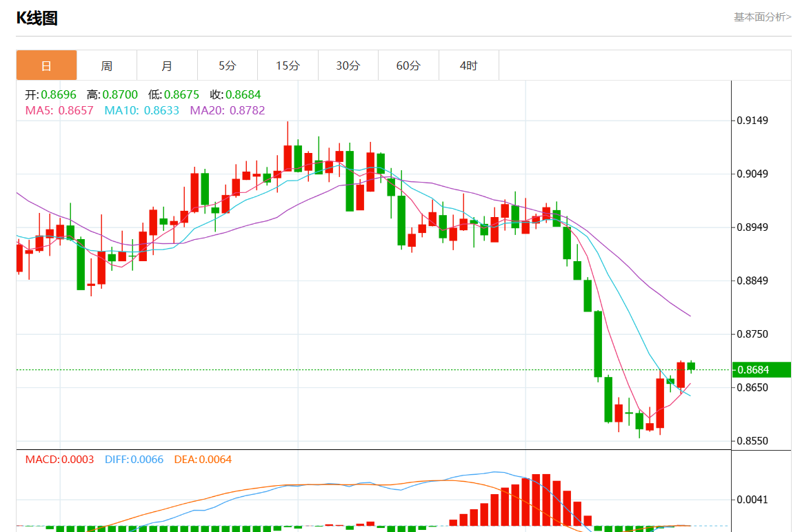The height and width of the screenshot is (532, 811).
Task: Click the 高:0.8700 high value
Action: [112, 94]
